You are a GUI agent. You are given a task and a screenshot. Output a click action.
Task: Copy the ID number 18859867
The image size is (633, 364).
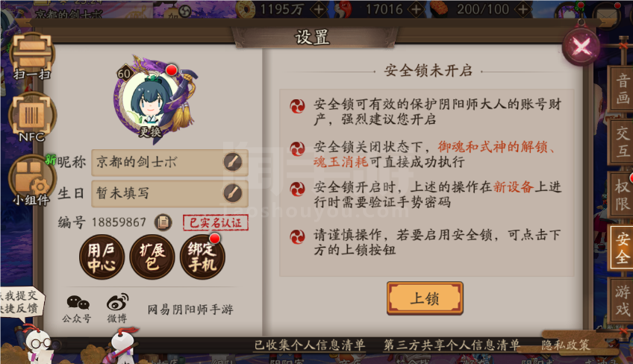tap(163, 222)
